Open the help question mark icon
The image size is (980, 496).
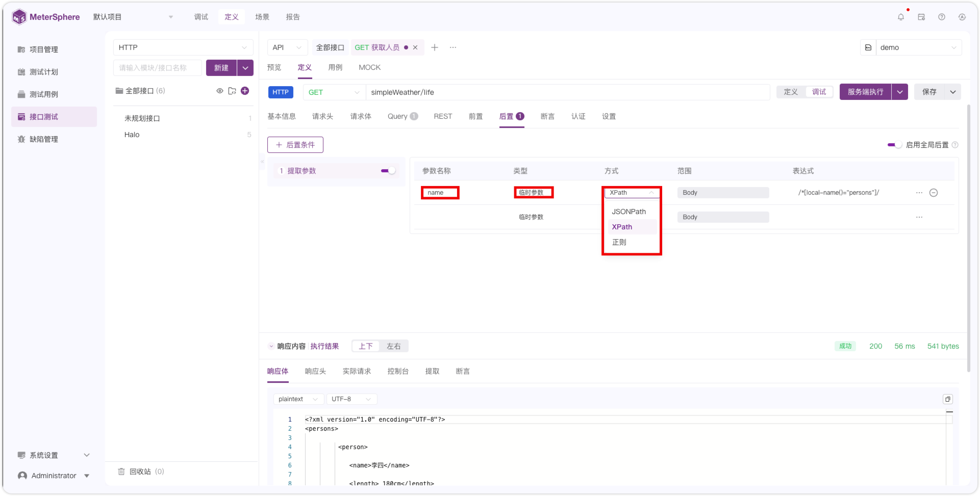pyautogui.click(x=942, y=17)
